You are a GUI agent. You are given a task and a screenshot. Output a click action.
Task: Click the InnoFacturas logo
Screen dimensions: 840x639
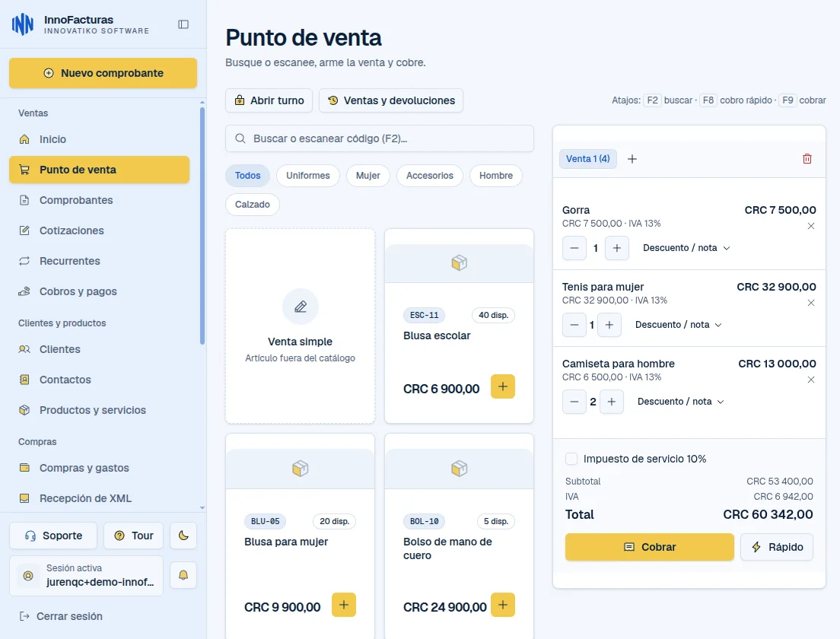tap(23, 24)
